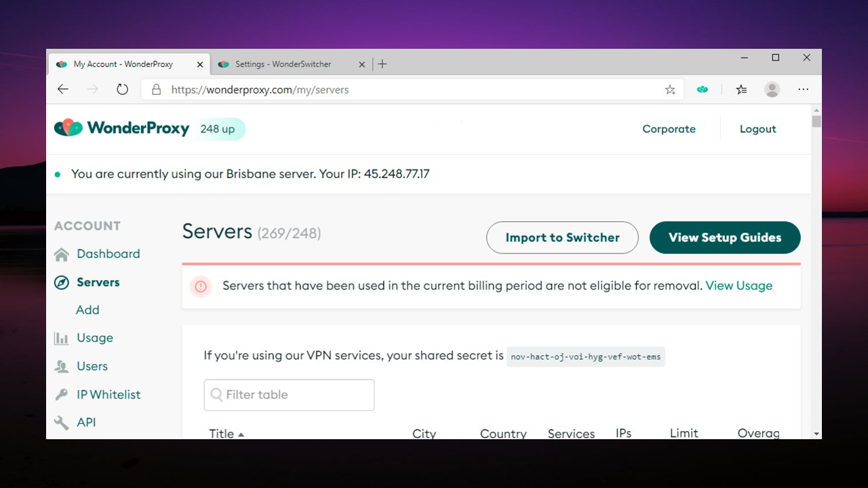Click the red alert icon in notice
The image size is (868, 488).
(201, 286)
